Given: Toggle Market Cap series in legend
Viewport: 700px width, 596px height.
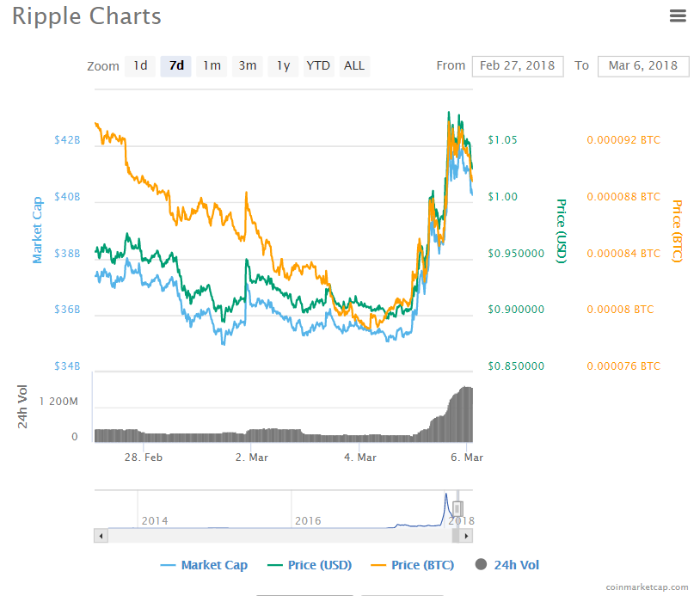Looking at the screenshot, I should [204, 565].
